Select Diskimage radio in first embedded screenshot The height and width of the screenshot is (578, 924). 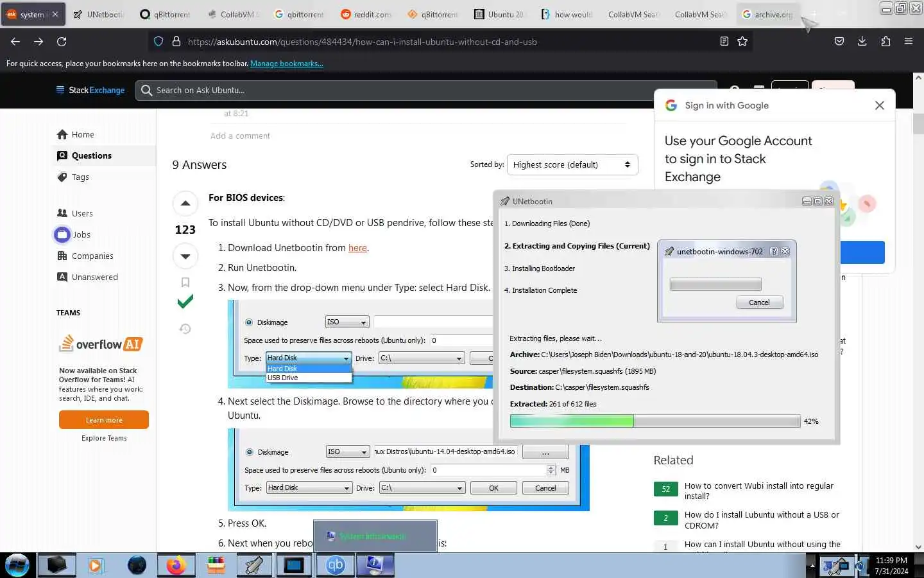click(249, 322)
